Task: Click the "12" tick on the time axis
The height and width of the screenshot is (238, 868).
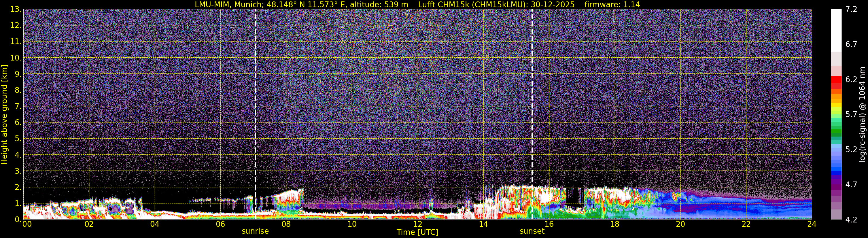Action: point(417,224)
